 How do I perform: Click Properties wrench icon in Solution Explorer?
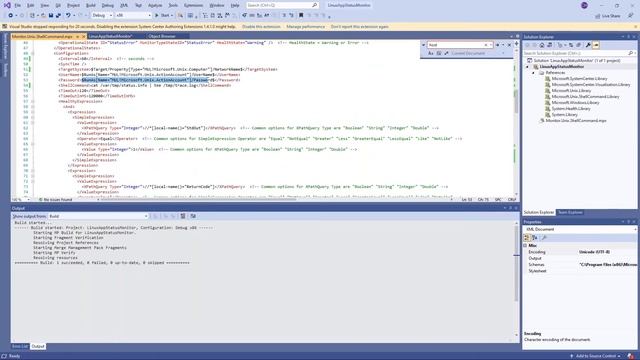tap(588, 45)
